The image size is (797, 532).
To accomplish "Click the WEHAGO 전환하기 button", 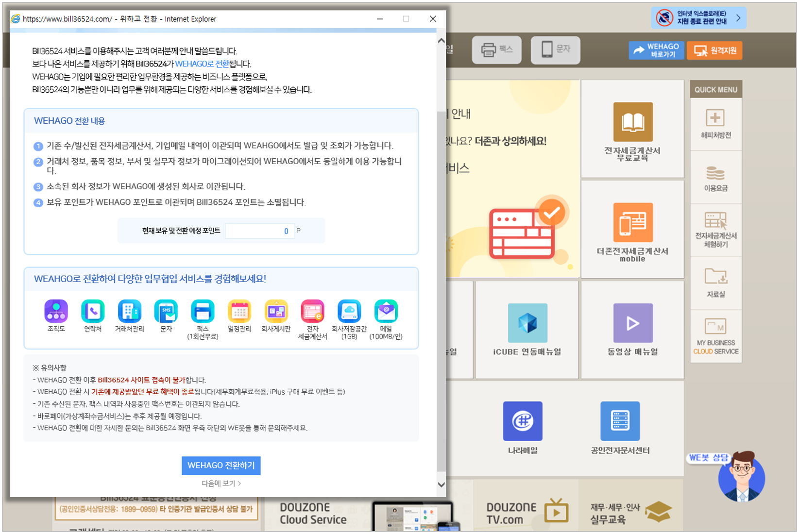I will (221, 465).
